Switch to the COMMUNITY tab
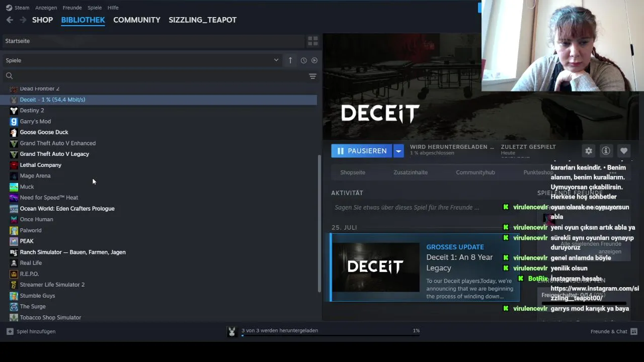Image resolution: width=644 pixels, height=362 pixels. click(x=137, y=20)
